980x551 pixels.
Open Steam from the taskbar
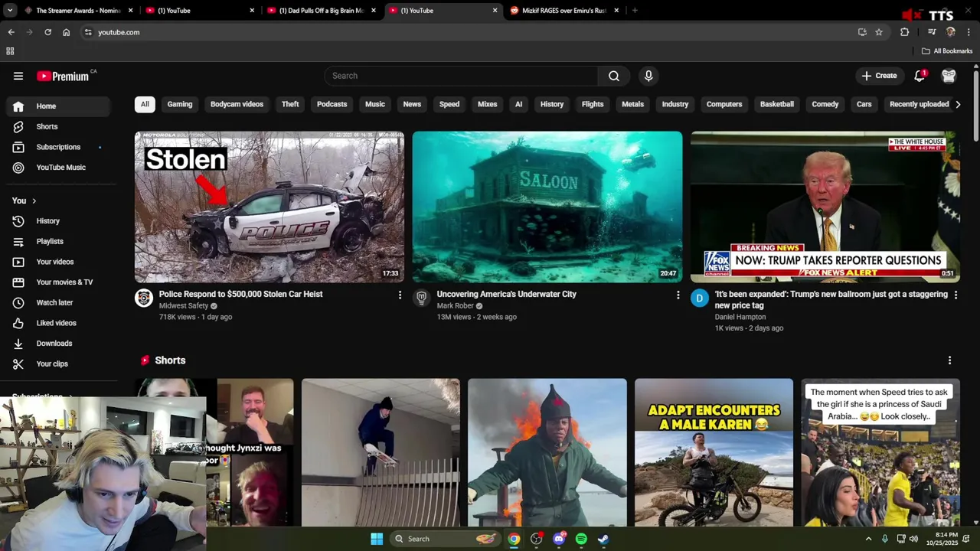tap(603, 539)
